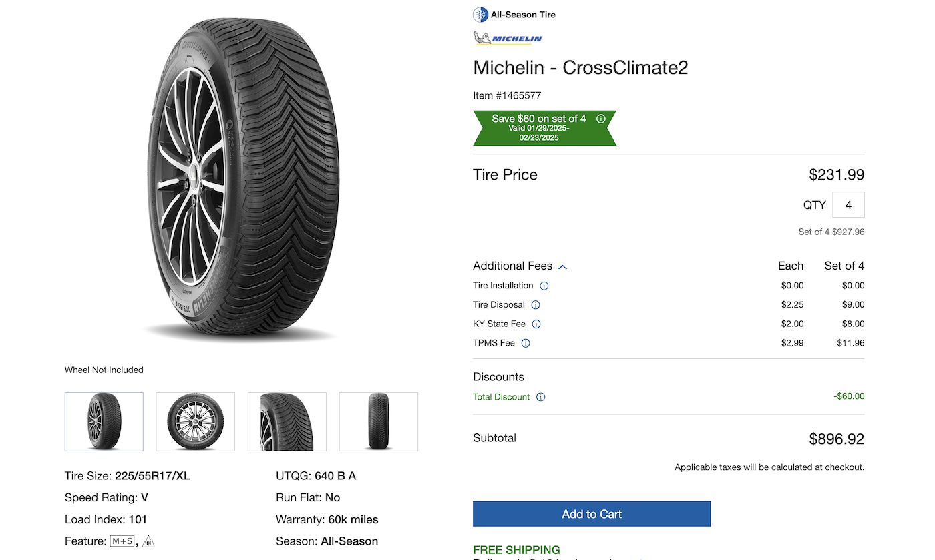Click the QTY quantity input field

pos(848,205)
